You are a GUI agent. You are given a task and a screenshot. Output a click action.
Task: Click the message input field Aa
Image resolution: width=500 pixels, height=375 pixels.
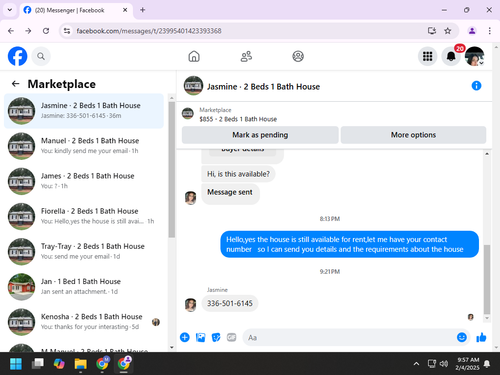[x=350, y=338]
